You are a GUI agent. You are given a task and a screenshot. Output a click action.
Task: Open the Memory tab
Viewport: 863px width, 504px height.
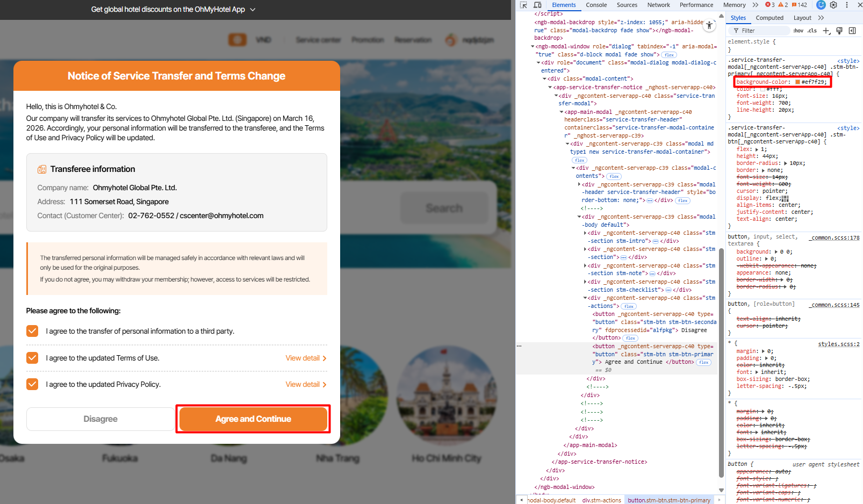735,5
